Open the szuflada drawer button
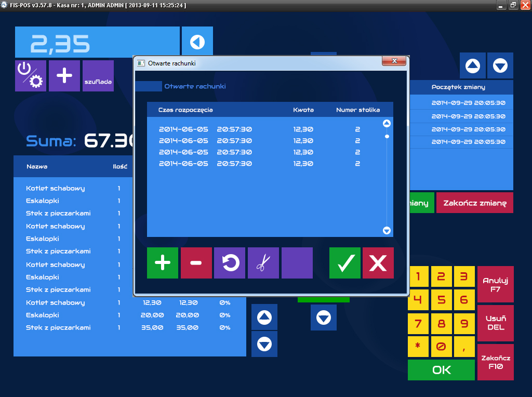 [98, 76]
